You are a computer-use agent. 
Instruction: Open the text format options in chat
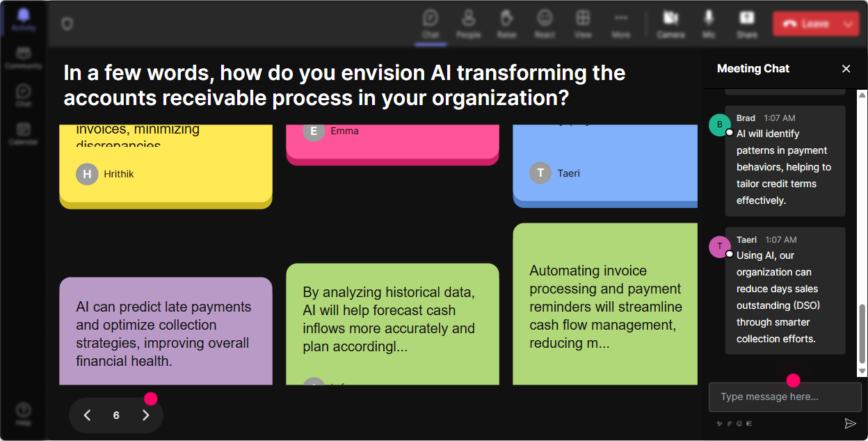(720, 423)
